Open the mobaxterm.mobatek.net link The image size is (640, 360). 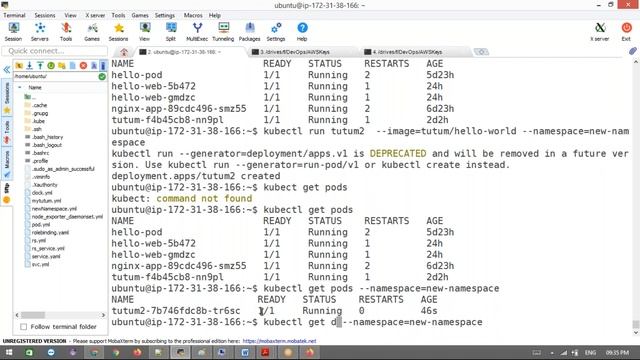(279, 341)
